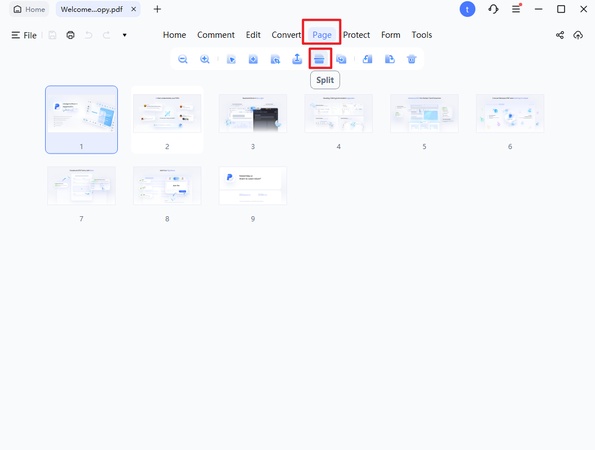Viewport: 595px width, 450px height.
Task: Open the Tools tab
Action: 422,35
